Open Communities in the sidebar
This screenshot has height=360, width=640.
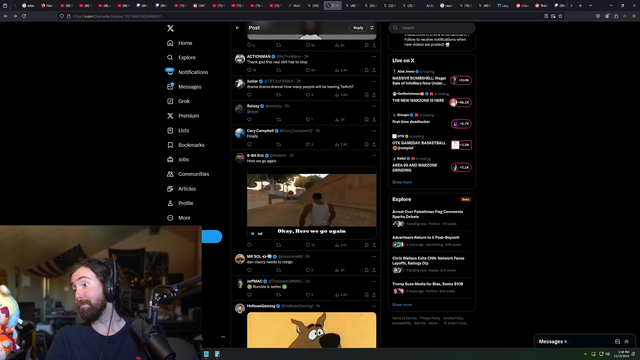188,174
